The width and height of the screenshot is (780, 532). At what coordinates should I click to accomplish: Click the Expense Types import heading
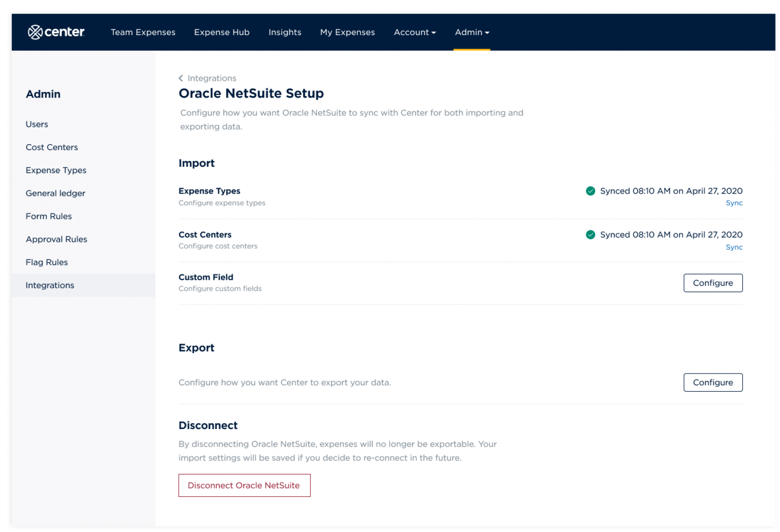209,191
